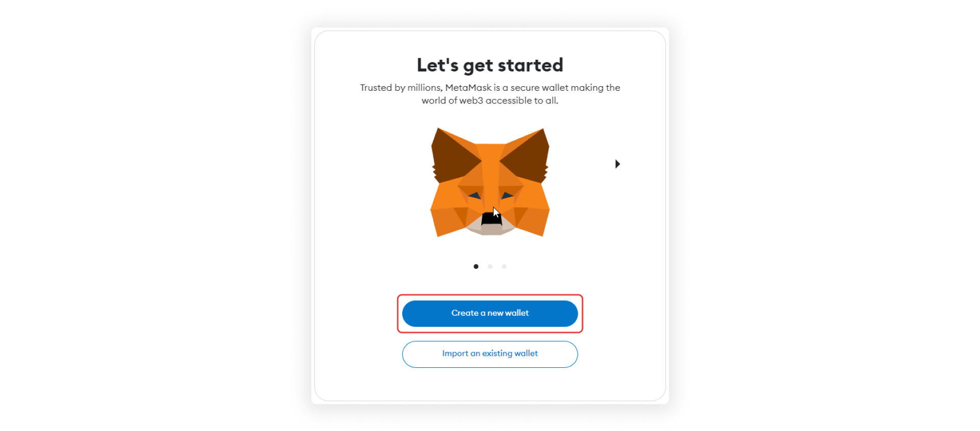Click the word "web3" in the subtitle
The image size is (980, 431).
click(x=471, y=100)
